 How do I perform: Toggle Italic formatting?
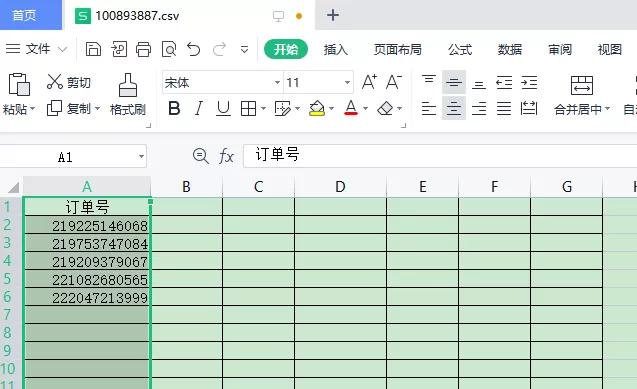(x=199, y=108)
